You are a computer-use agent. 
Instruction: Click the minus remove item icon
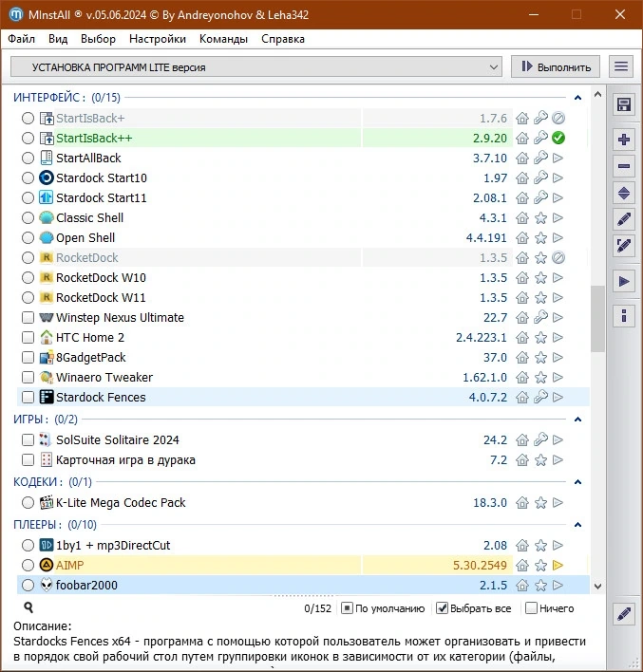[624, 166]
